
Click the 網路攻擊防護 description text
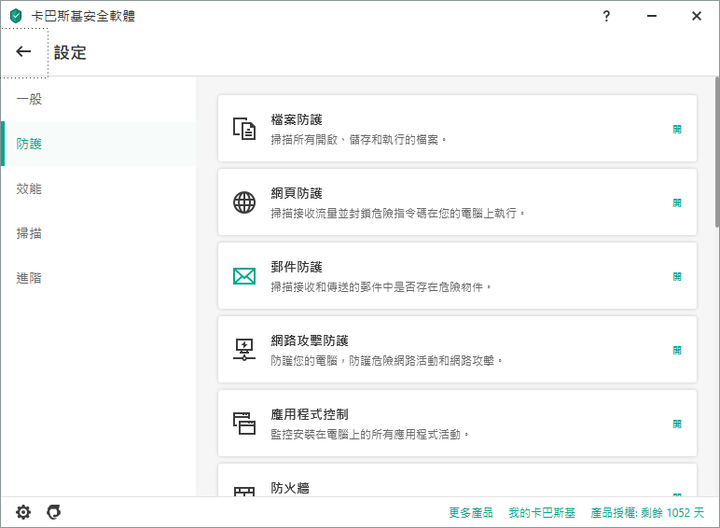click(387, 361)
